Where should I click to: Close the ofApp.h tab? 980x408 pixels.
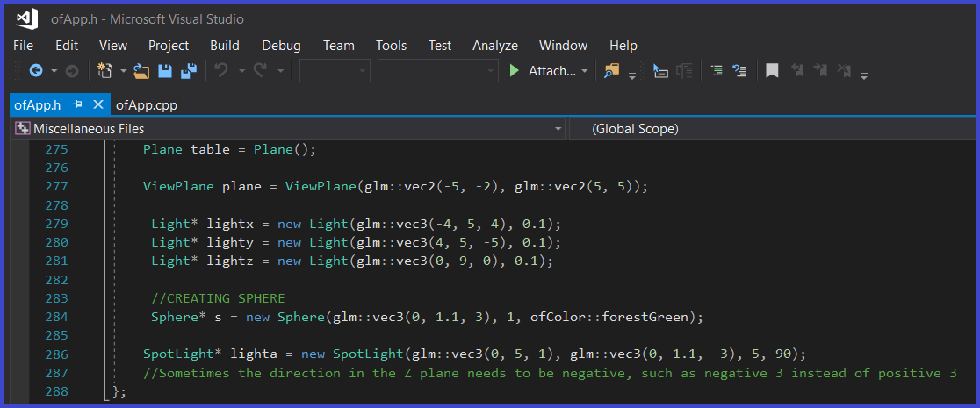(98, 104)
